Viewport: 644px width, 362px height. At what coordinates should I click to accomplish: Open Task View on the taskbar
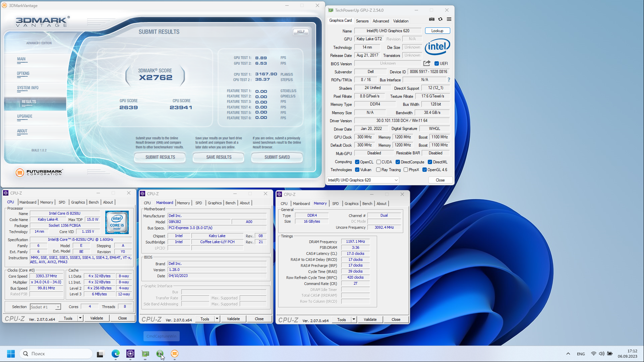[x=100, y=354]
